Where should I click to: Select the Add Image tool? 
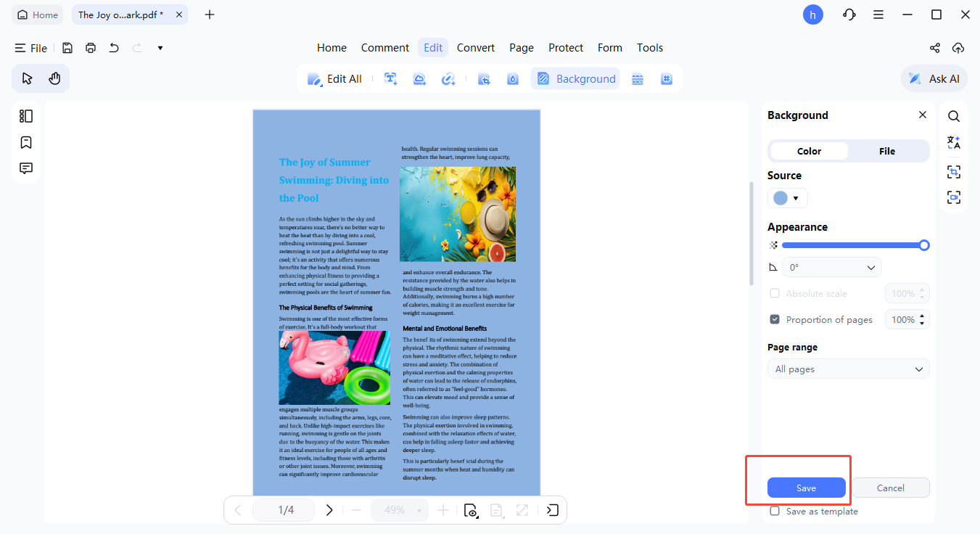419,78
